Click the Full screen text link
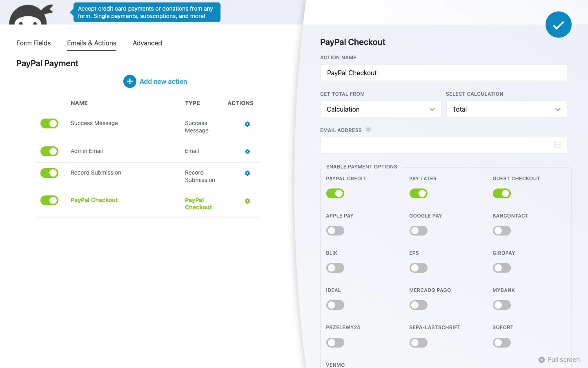 [x=563, y=360]
